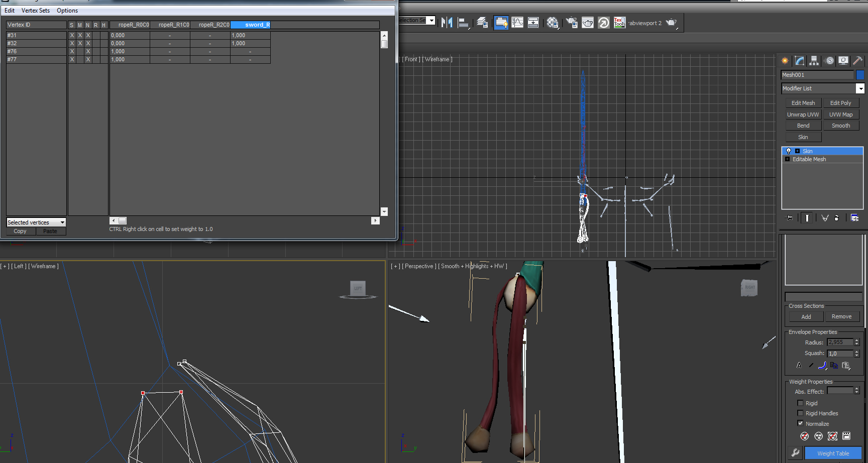Launch TexTools from the main toolbar
Viewport: 868px width, 463px height.
pyautogui.click(x=619, y=23)
